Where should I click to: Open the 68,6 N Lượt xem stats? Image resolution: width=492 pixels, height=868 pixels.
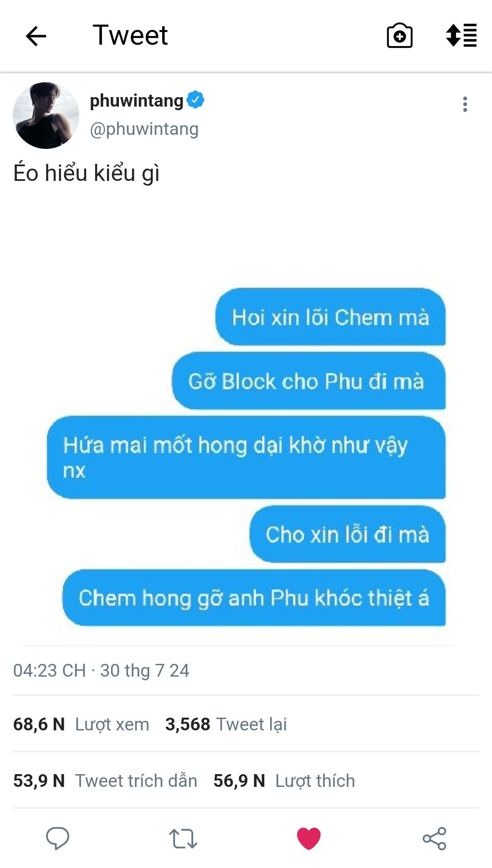click(x=81, y=724)
